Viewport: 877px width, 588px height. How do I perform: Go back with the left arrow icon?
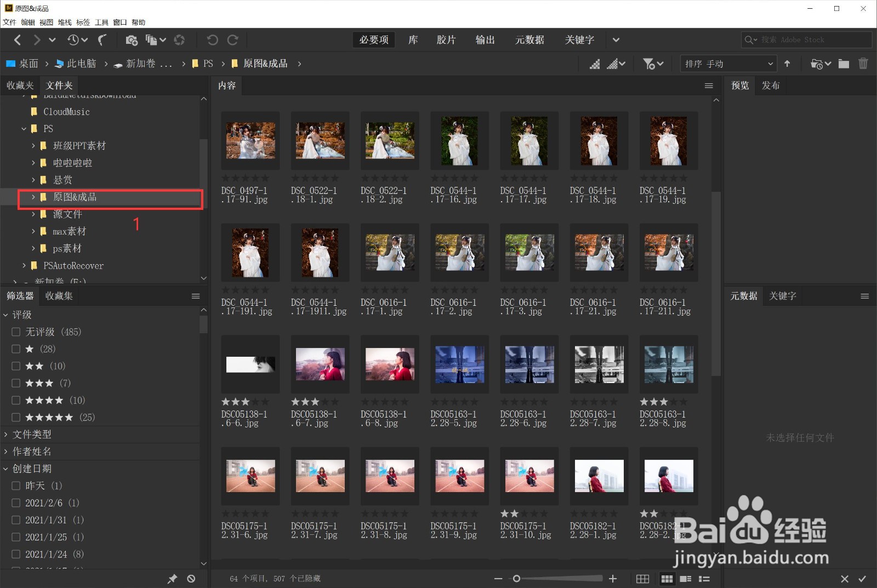pyautogui.click(x=18, y=40)
